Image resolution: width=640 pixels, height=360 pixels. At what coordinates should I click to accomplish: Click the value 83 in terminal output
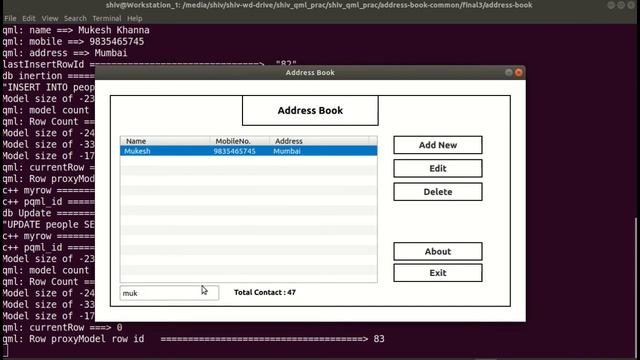[x=379, y=339]
